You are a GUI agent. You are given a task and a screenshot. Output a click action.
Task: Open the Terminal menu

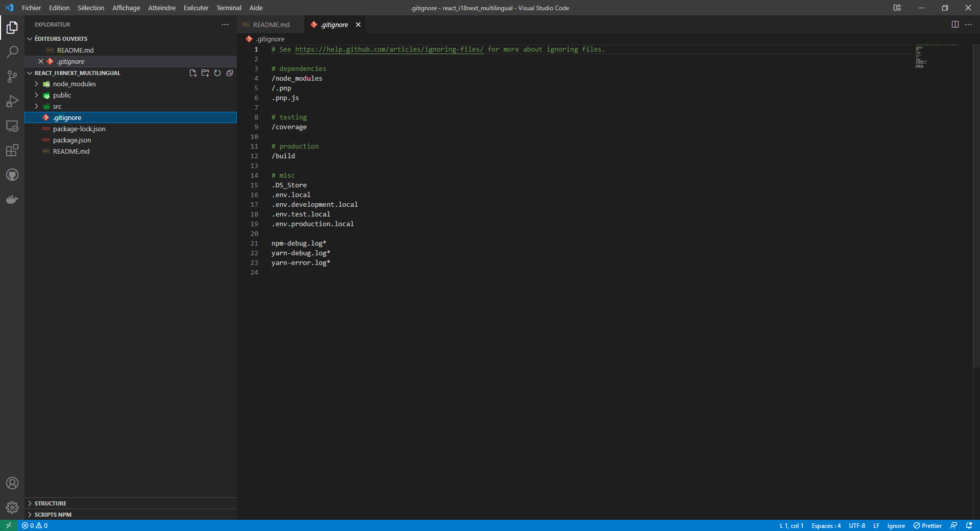click(x=229, y=8)
